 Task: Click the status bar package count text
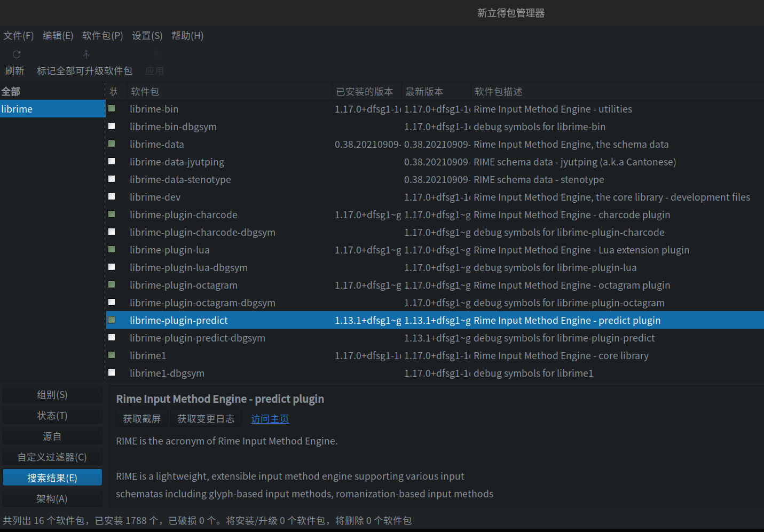pyautogui.click(x=207, y=520)
